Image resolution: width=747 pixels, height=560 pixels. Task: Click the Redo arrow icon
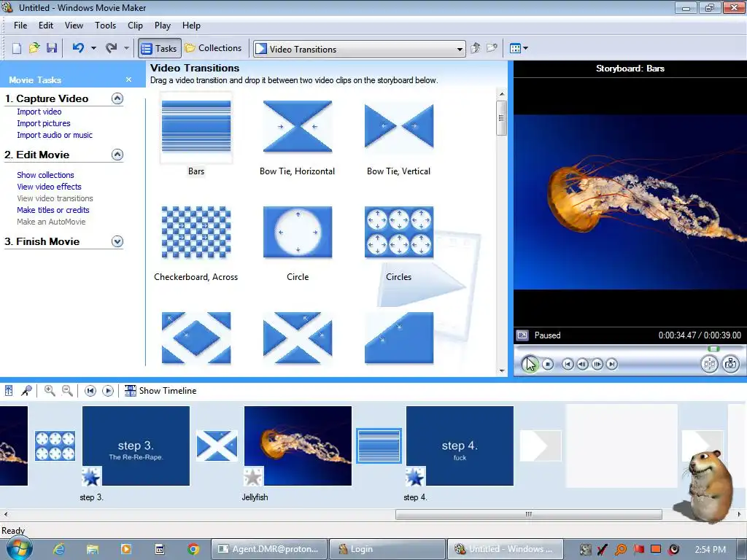click(111, 48)
